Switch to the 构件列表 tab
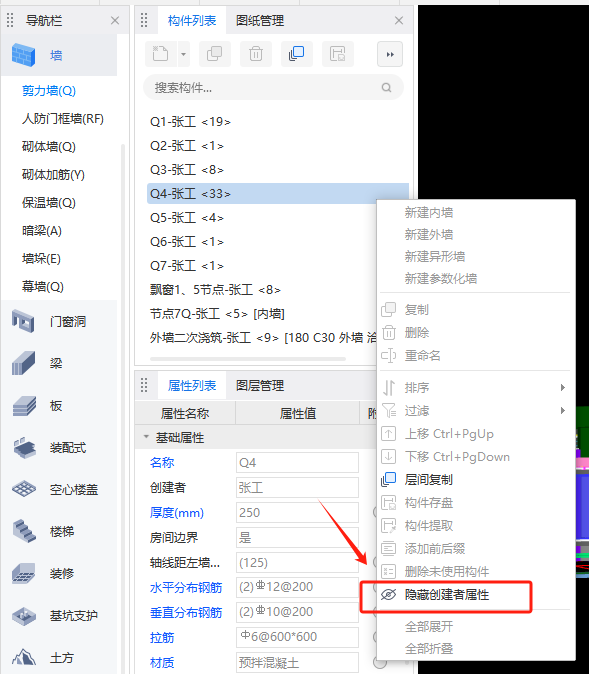This screenshot has width=589, height=674. click(x=192, y=20)
